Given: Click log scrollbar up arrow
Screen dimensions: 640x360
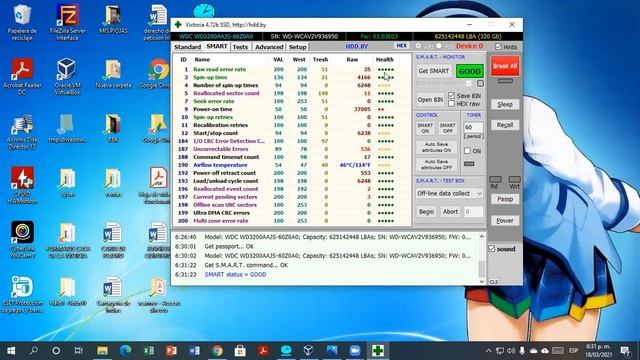Looking at the screenshot, I should [x=482, y=236].
